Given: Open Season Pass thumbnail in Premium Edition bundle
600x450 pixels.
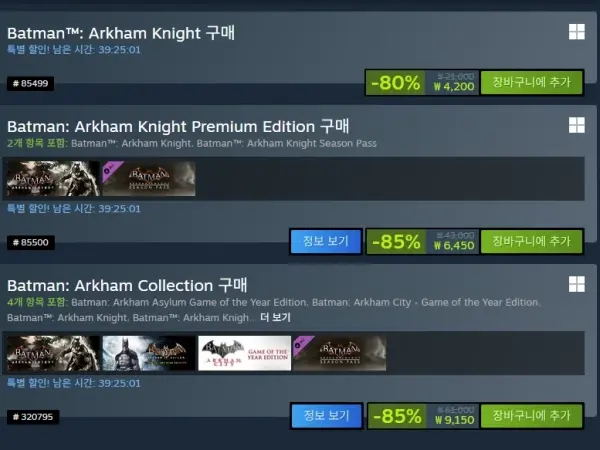Looking at the screenshot, I should click(149, 179).
